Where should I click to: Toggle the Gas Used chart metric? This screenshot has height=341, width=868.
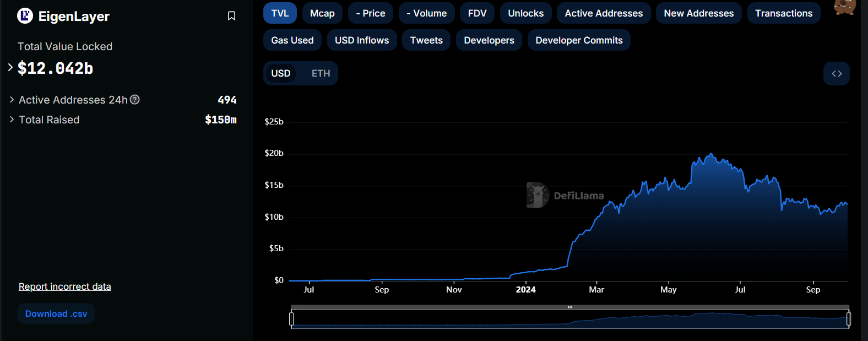[x=292, y=40]
